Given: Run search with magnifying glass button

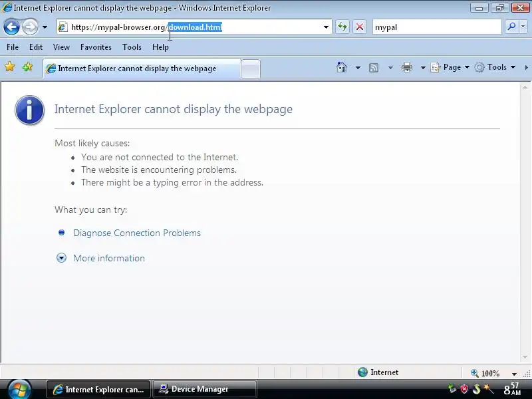Looking at the screenshot, I should [x=511, y=27].
